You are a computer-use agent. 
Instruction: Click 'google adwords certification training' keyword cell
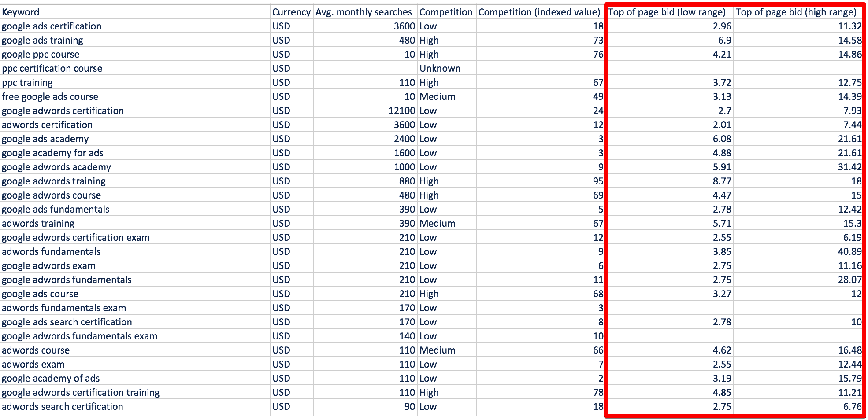135,392
